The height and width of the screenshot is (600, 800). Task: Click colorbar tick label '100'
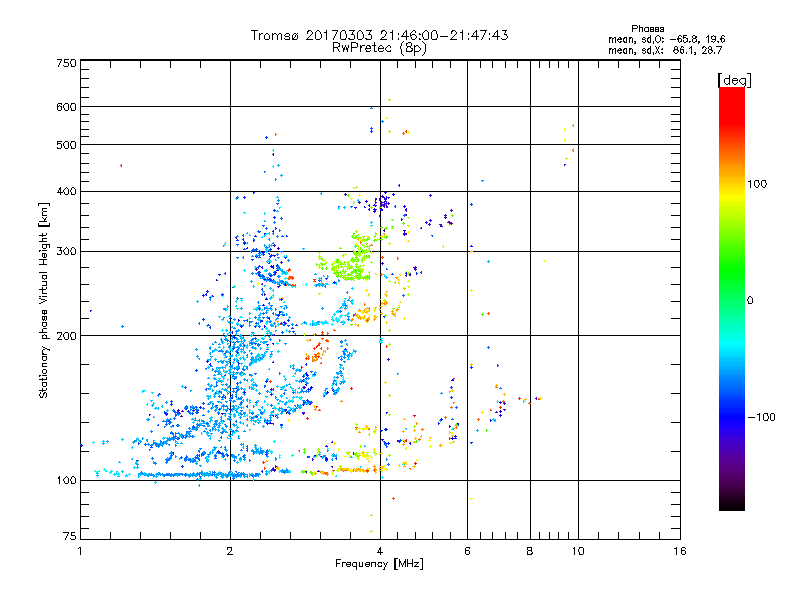[757, 184]
